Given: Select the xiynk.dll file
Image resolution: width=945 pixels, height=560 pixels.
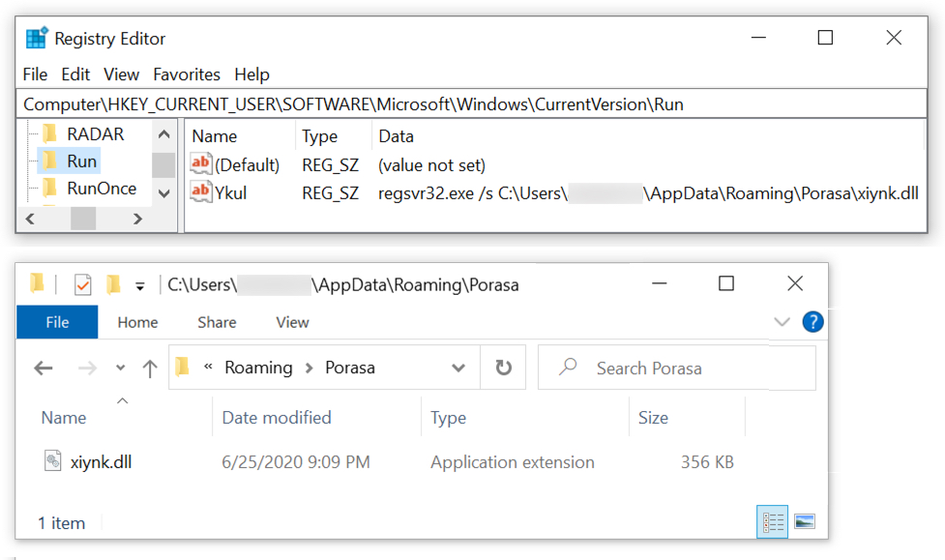Looking at the screenshot, I should point(101,462).
